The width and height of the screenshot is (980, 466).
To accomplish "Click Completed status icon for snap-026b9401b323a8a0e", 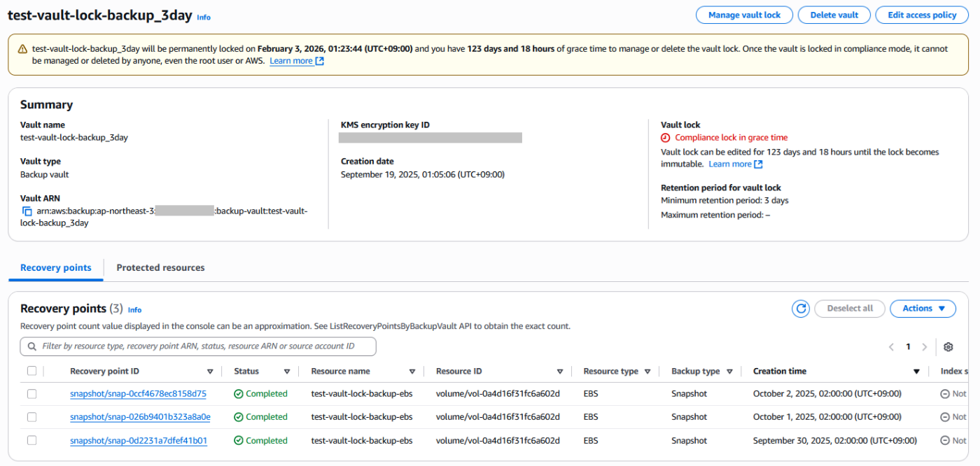I will [x=239, y=417].
